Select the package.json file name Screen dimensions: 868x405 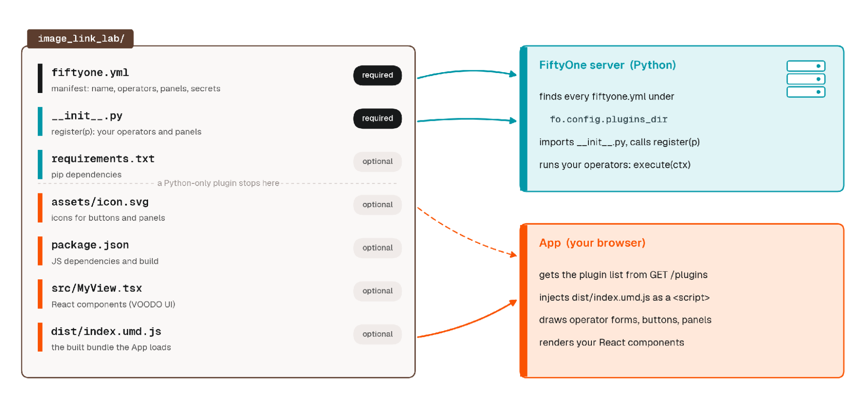pos(90,245)
